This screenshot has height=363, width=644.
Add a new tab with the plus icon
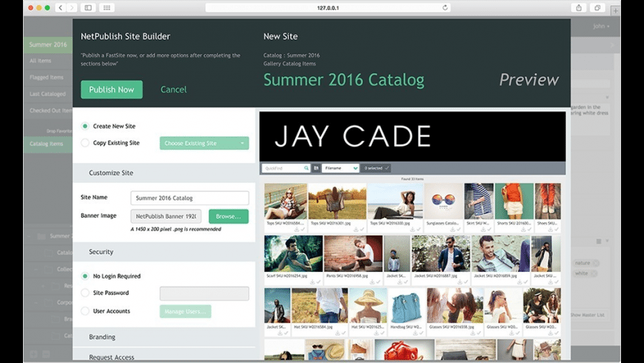(x=615, y=11)
